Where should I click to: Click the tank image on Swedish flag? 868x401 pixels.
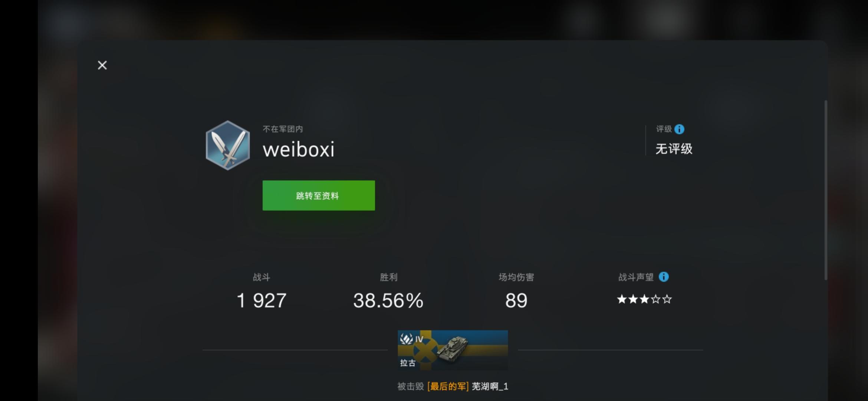pos(453,349)
